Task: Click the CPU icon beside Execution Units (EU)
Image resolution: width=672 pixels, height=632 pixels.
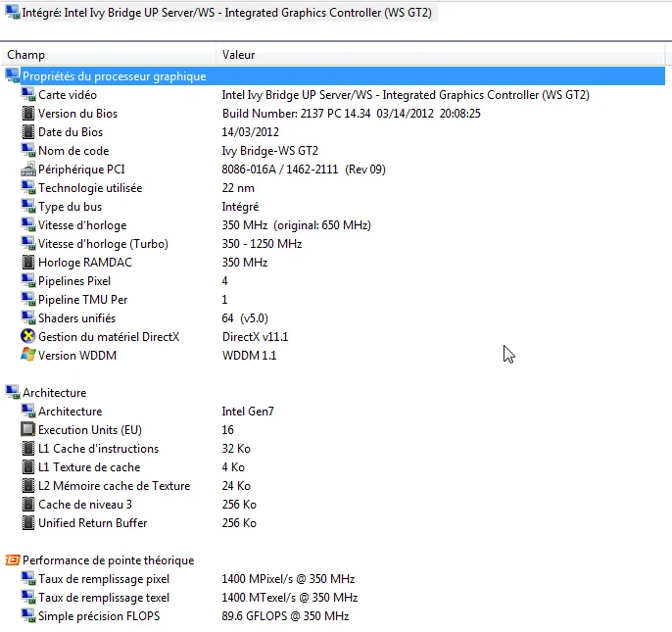Action: click(x=28, y=429)
